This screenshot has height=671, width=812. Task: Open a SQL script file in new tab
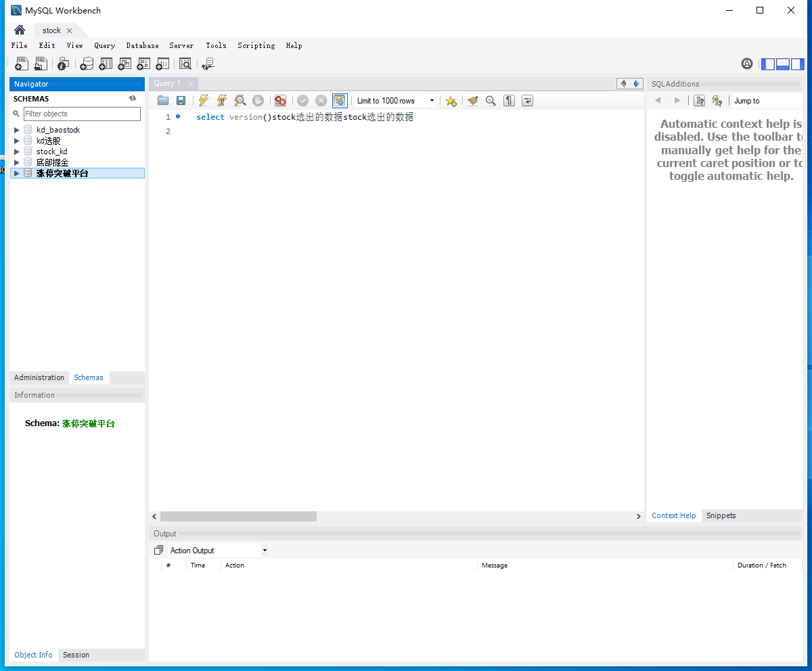[41, 64]
